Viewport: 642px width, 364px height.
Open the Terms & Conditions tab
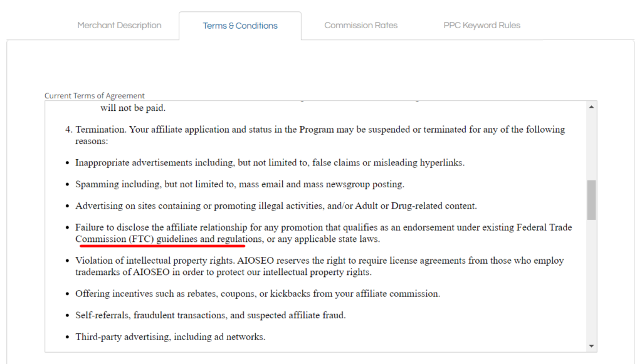click(x=240, y=25)
